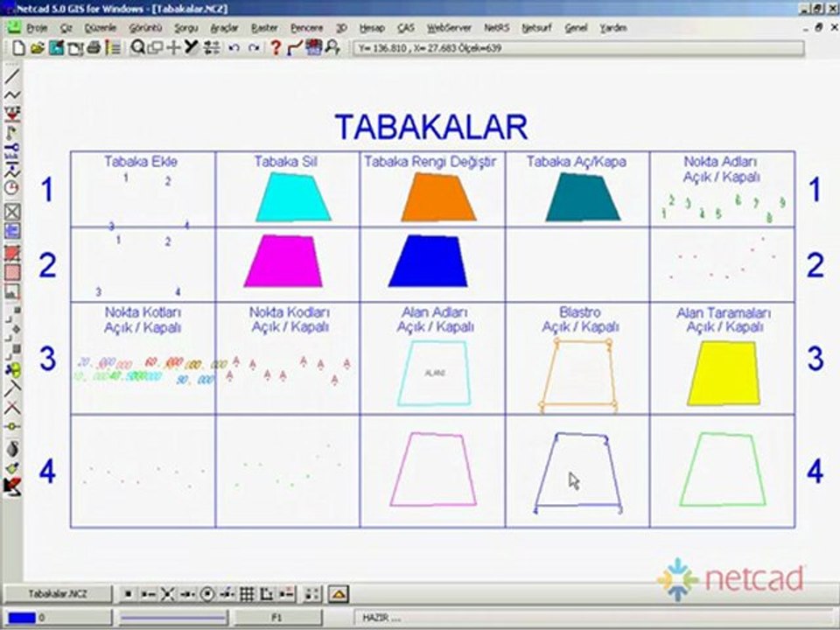The image size is (840, 630).
Task: Click the F1 button in the status bar
Action: (x=277, y=618)
